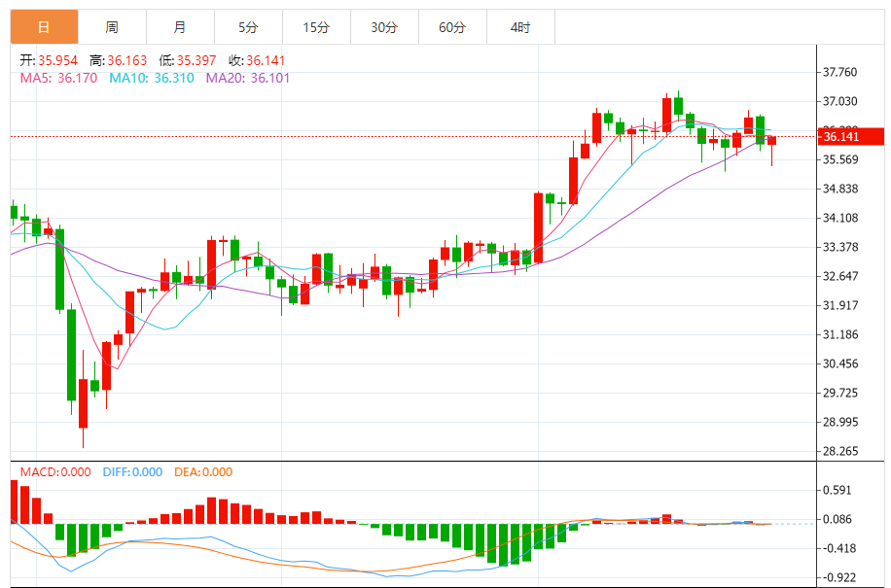The image size is (891, 588).
Task: Click the red 36.141 current price tag
Action: [x=851, y=137]
